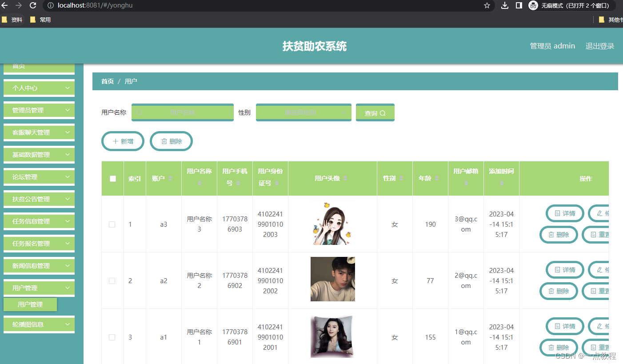The image size is (623, 364).
Task: Click the 查询 search button
Action: [x=375, y=113]
